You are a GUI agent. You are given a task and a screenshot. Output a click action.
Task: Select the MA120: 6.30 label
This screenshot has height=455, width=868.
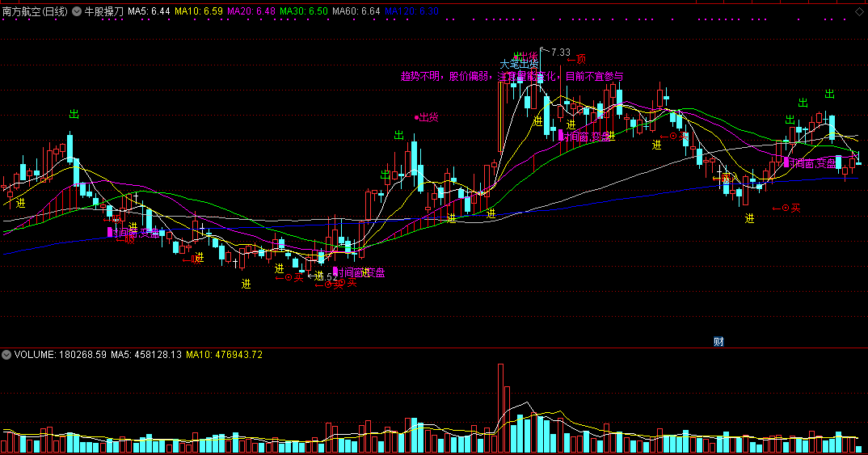[x=412, y=11]
